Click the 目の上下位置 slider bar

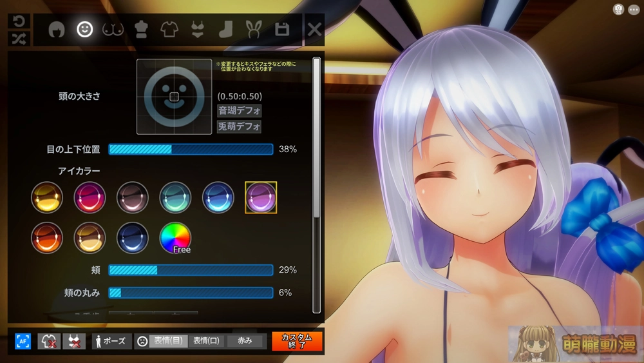[191, 150]
